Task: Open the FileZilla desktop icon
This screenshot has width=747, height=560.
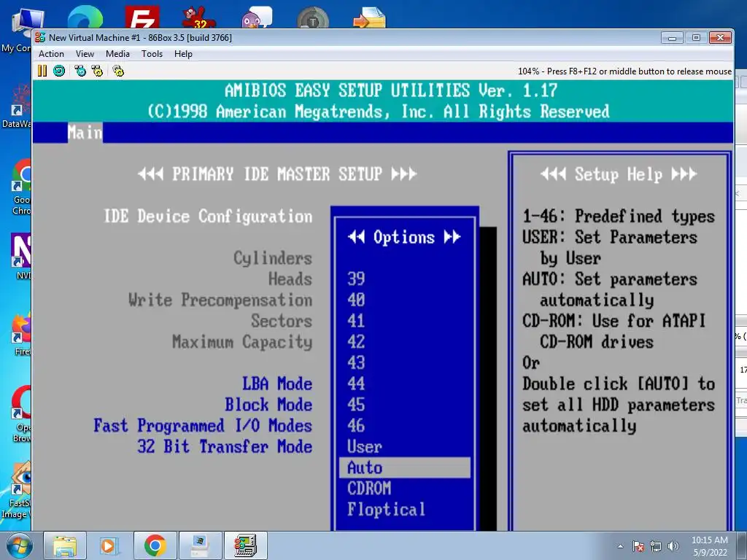Action: 142,17
